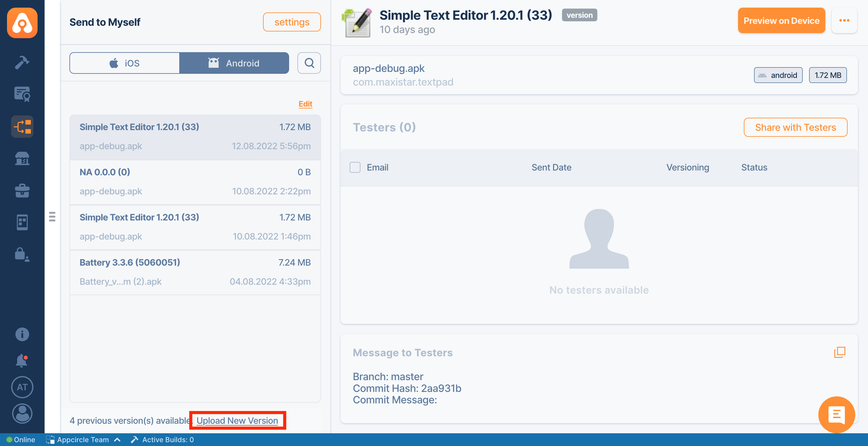Click the Status column header
Viewport: 868px width, 446px height.
(x=754, y=167)
